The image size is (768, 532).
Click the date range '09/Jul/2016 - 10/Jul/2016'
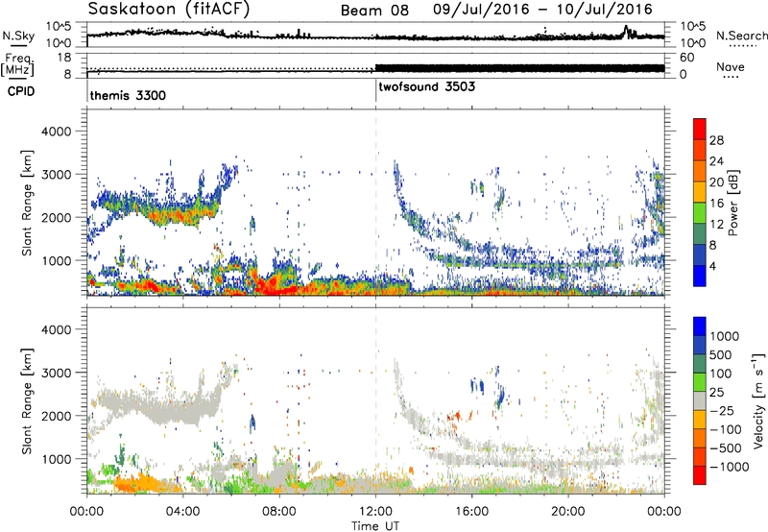[542, 10]
